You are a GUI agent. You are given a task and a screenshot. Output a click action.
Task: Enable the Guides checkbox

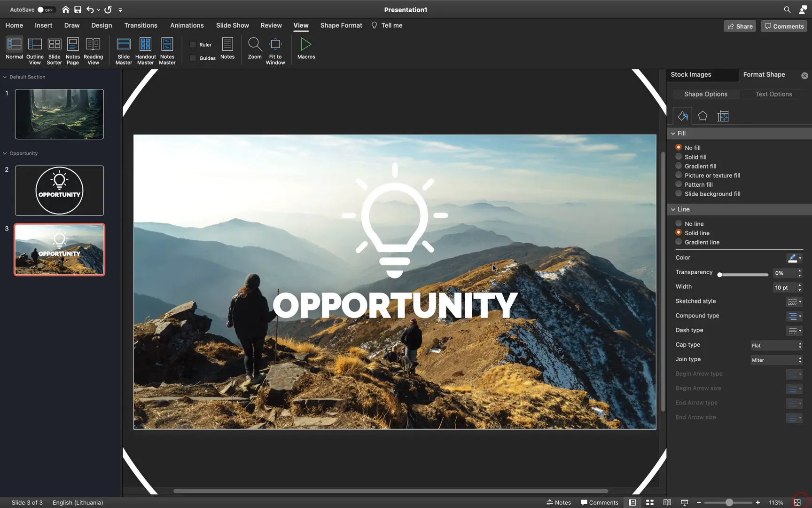pyautogui.click(x=193, y=58)
